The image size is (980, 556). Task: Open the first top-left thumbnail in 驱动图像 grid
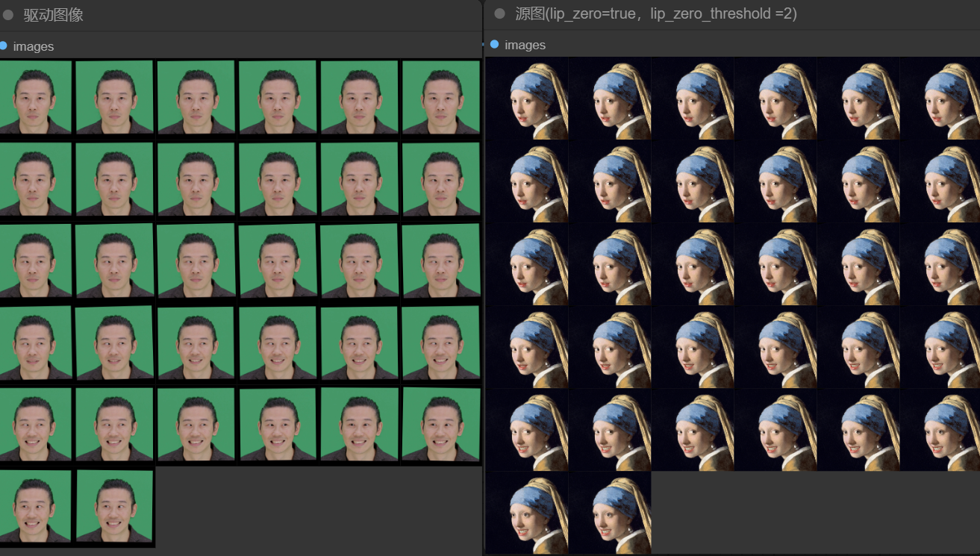pos(36,98)
